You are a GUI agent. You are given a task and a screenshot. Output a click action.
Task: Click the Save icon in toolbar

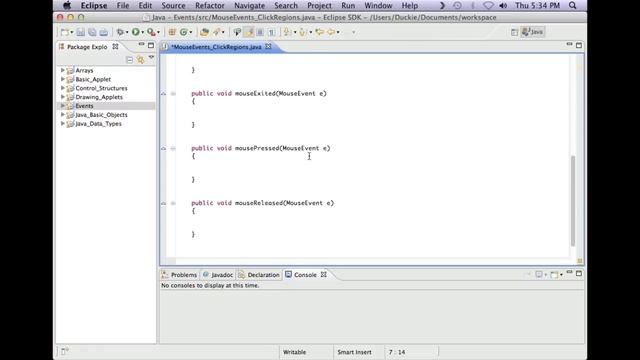point(80,32)
